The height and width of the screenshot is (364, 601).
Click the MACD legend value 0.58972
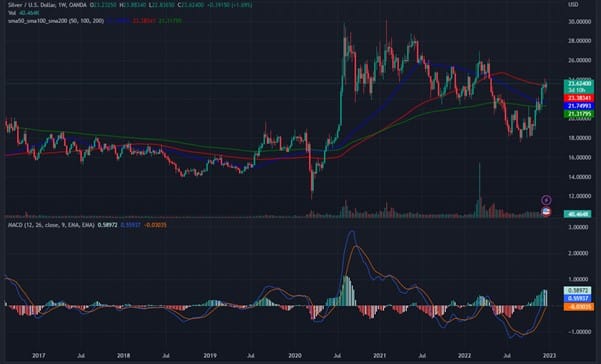pos(107,225)
